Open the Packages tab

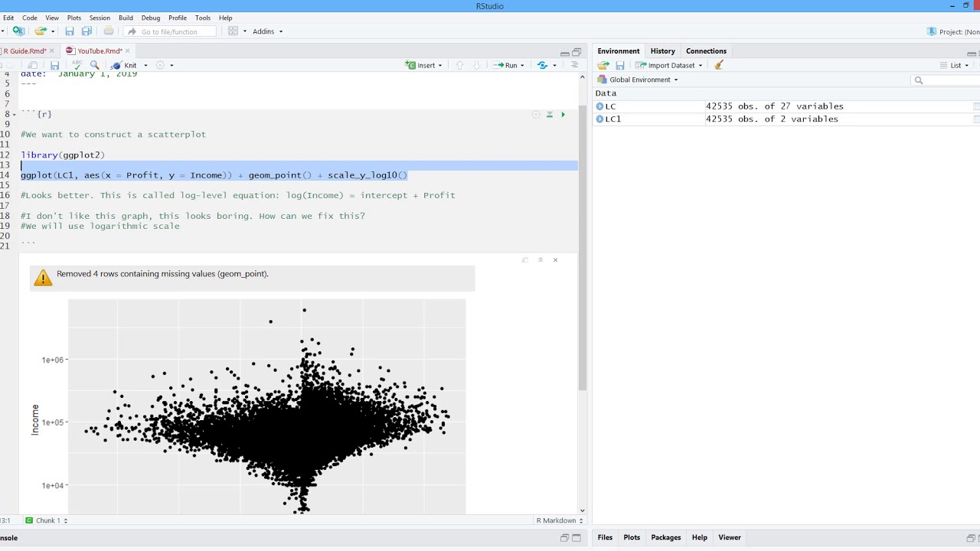(x=666, y=537)
